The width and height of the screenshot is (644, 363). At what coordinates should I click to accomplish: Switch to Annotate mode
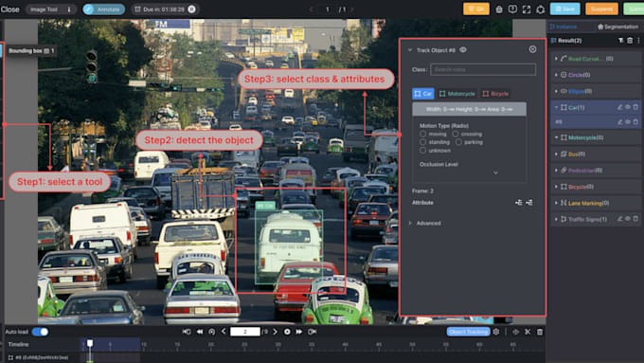(x=104, y=9)
